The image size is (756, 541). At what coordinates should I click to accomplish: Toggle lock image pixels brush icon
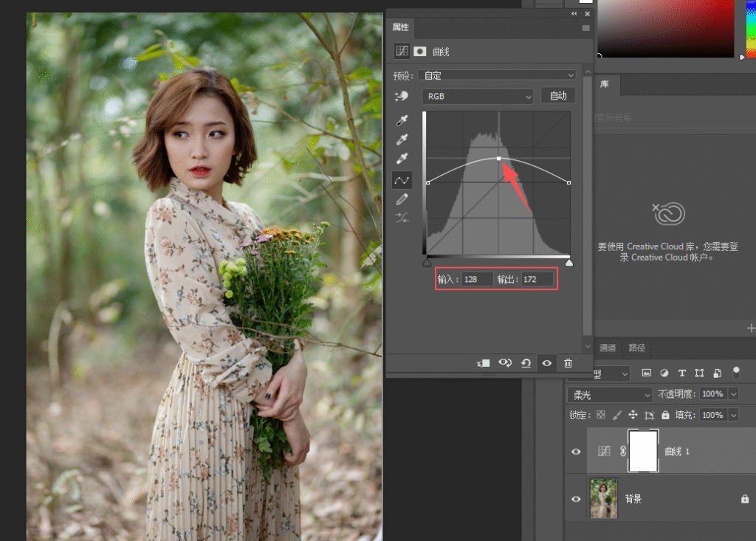coord(616,415)
